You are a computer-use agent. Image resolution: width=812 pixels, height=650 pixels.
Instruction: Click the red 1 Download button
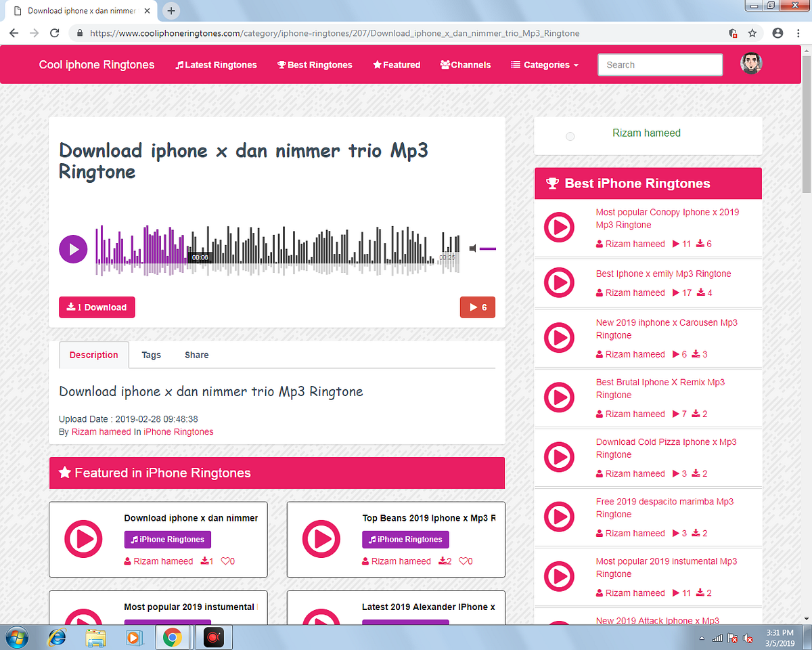[x=97, y=307]
